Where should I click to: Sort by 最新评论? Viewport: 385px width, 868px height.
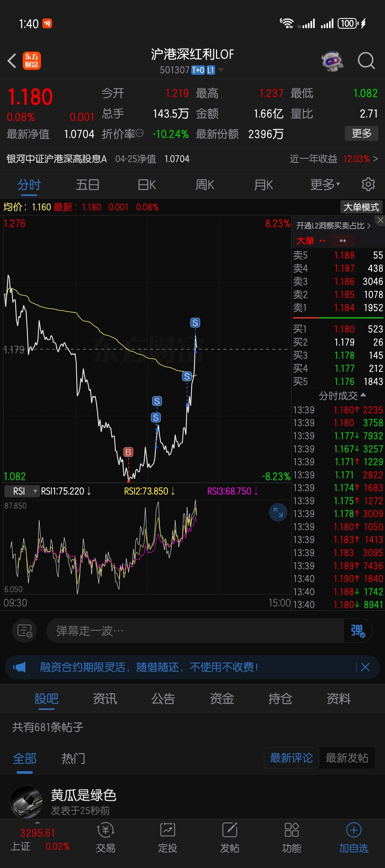click(291, 758)
